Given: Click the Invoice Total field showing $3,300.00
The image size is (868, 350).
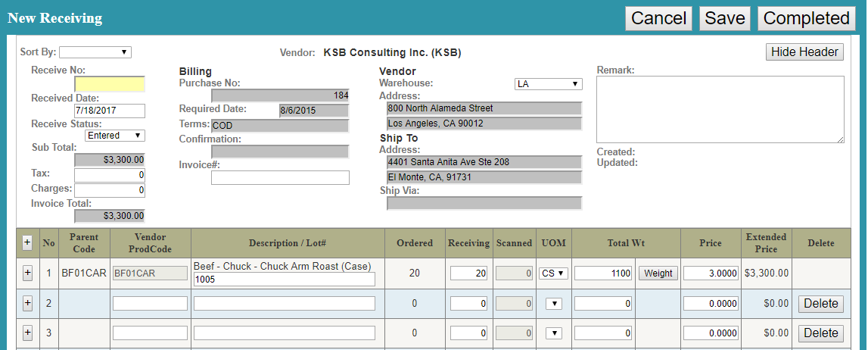Looking at the screenshot, I should (110, 216).
